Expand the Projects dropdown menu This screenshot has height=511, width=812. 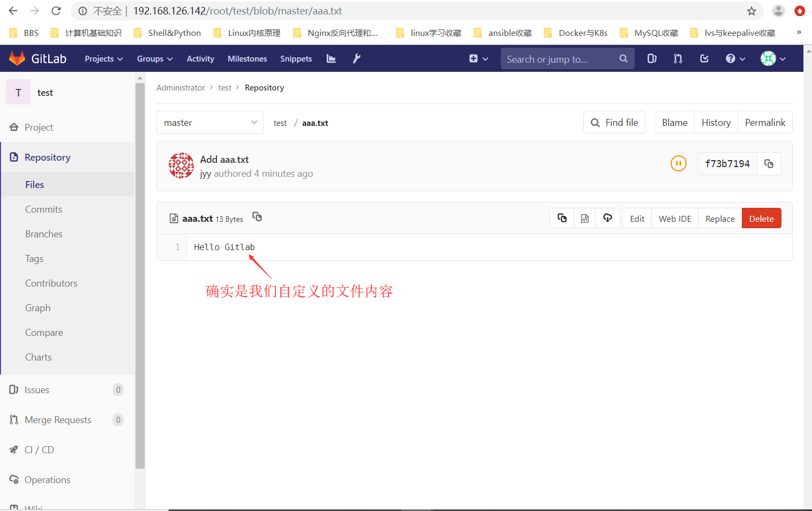tap(103, 58)
